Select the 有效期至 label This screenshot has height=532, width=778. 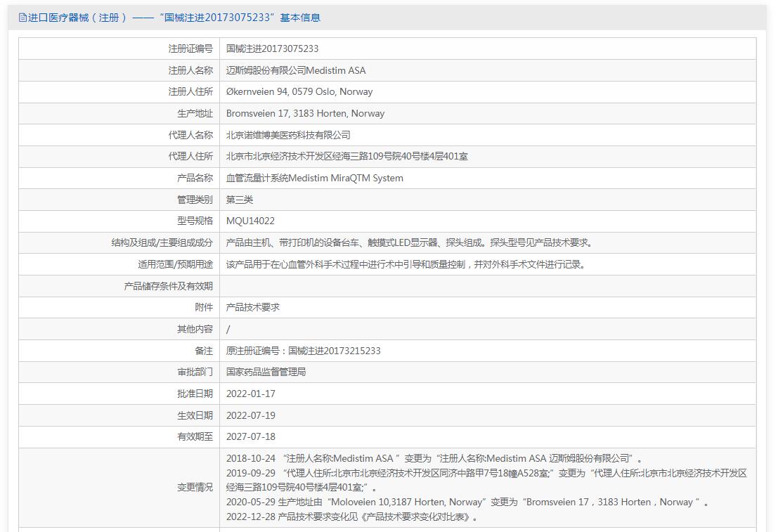pyautogui.click(x=195, y=436)
